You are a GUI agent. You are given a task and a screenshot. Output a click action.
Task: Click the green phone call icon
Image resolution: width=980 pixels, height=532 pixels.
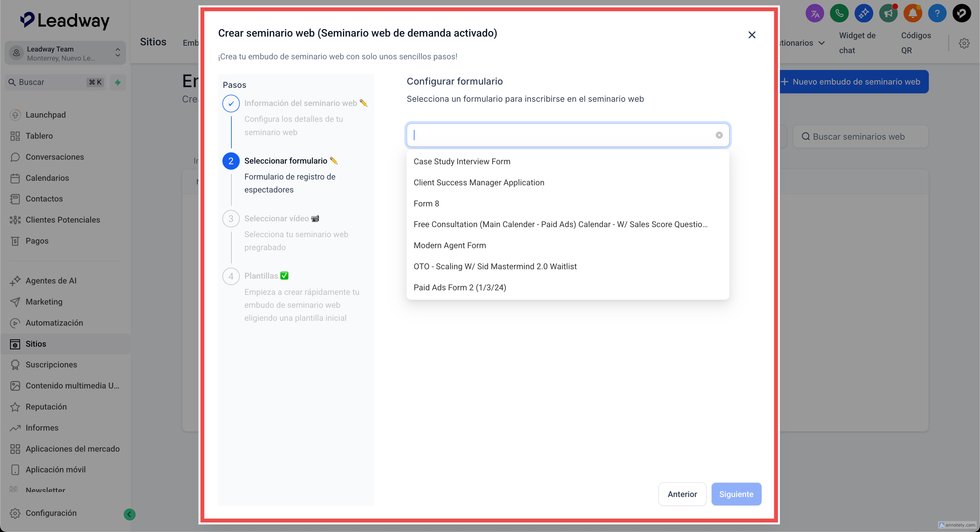[839, 14]
